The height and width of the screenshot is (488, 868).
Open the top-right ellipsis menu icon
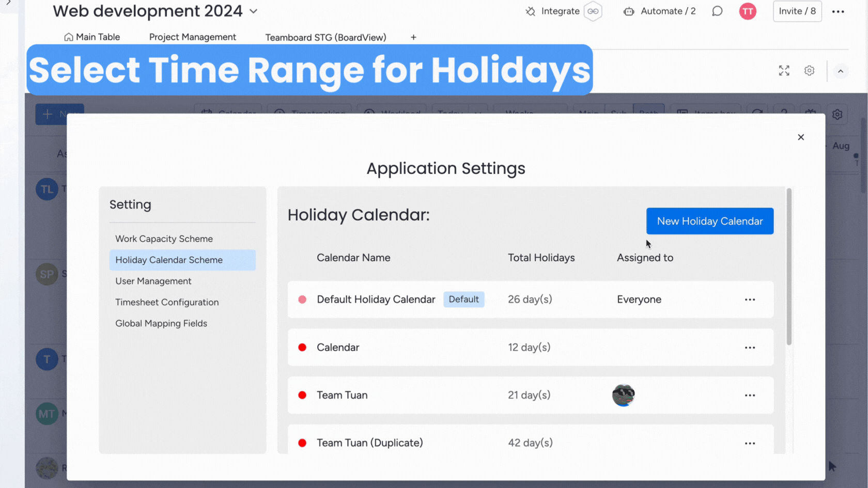(x=838, y=11)
